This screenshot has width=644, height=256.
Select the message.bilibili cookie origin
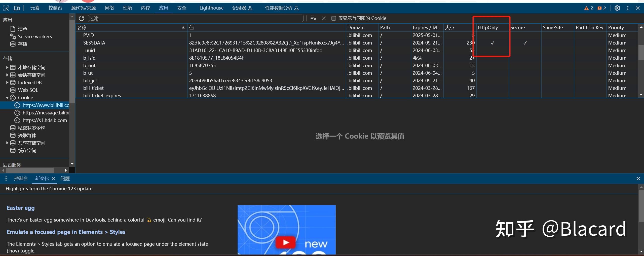pos(46,113)
